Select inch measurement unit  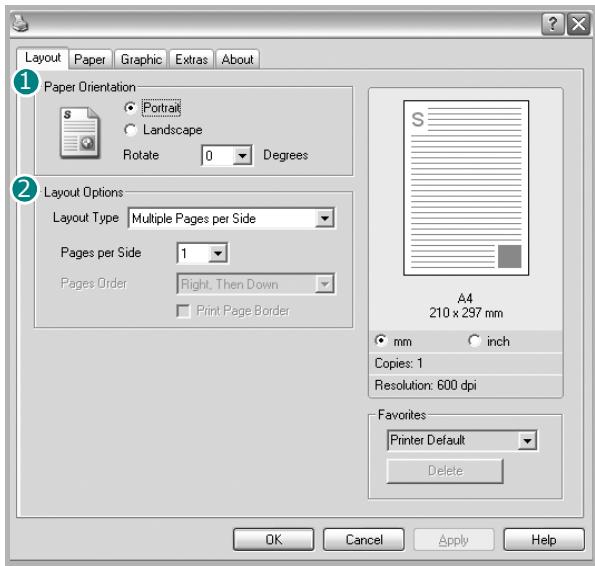click(474, 340)
